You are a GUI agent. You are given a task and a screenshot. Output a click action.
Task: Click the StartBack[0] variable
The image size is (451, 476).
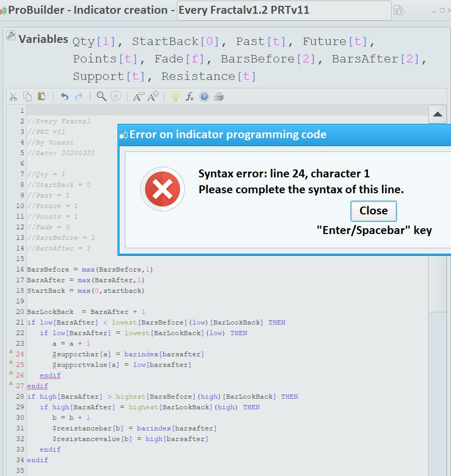point(175,41)
